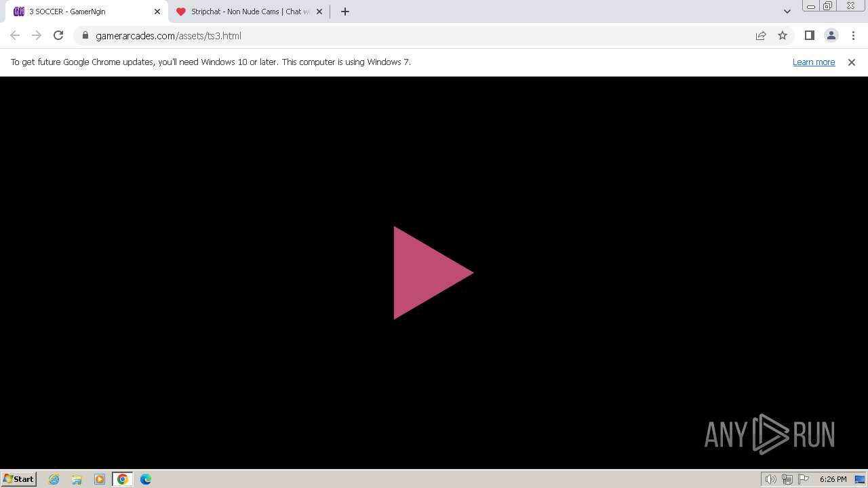Open the Chrome profile menu
This screenshot has width=868, height=488.
[x=831, y=35]
